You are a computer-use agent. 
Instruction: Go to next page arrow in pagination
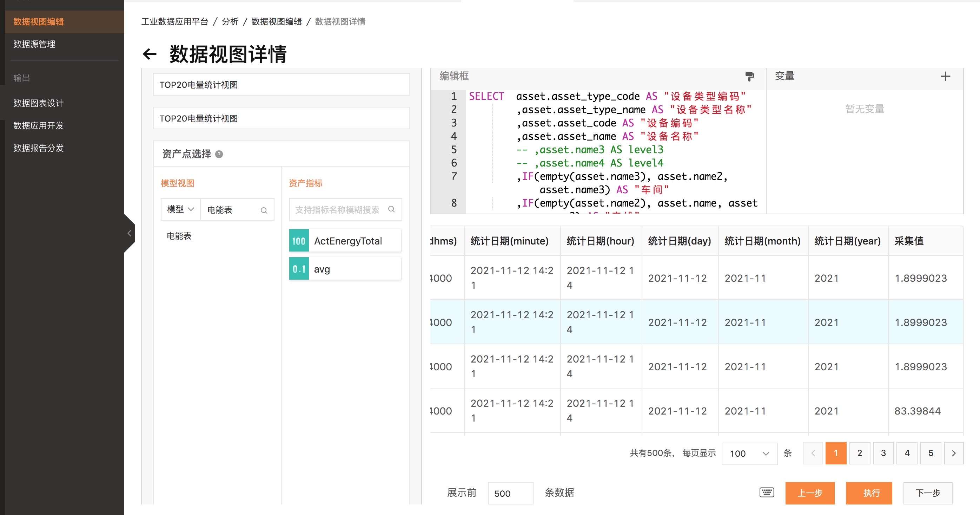click(x=953, y=453)
